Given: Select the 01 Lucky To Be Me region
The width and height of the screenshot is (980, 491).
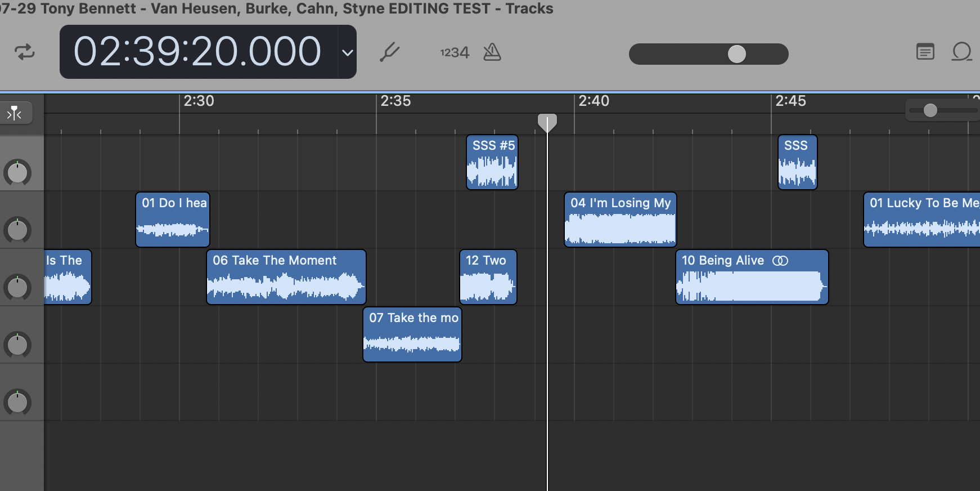Looking at the screenshot, I should [x=922, y=220].
